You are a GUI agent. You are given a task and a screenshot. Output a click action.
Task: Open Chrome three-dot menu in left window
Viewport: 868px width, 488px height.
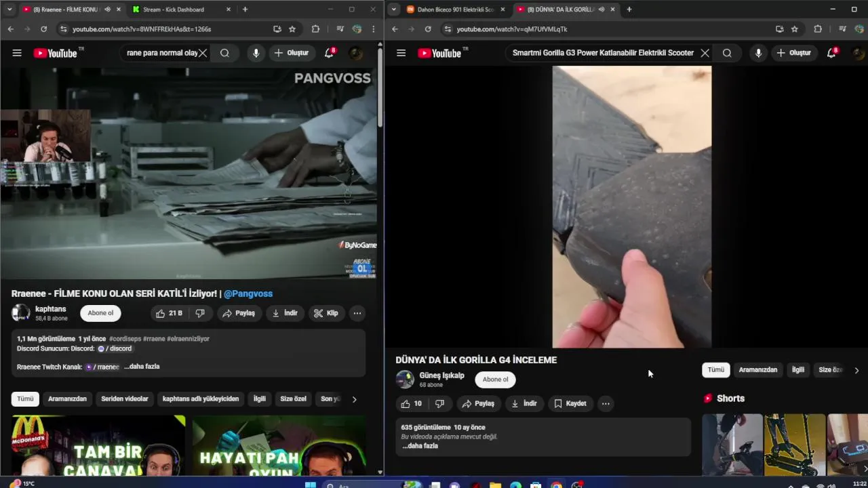(374, 29)
